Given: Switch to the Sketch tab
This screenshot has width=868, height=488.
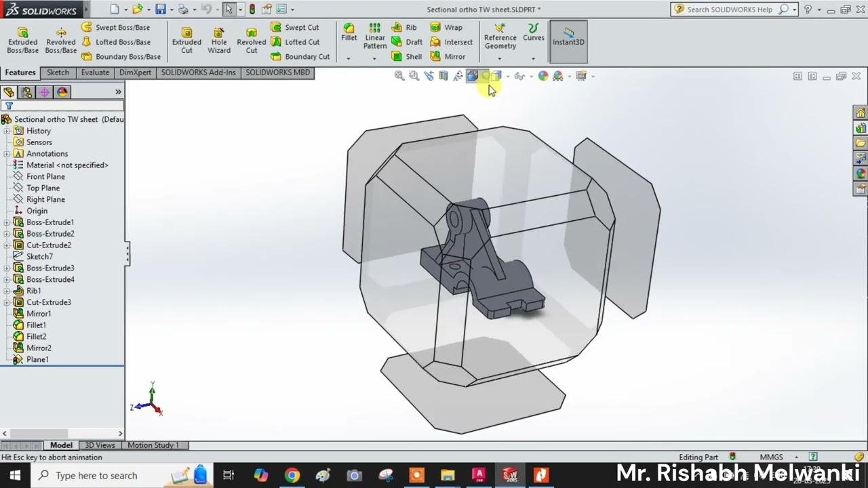Looking at the screenshot, I should point(58,73).
